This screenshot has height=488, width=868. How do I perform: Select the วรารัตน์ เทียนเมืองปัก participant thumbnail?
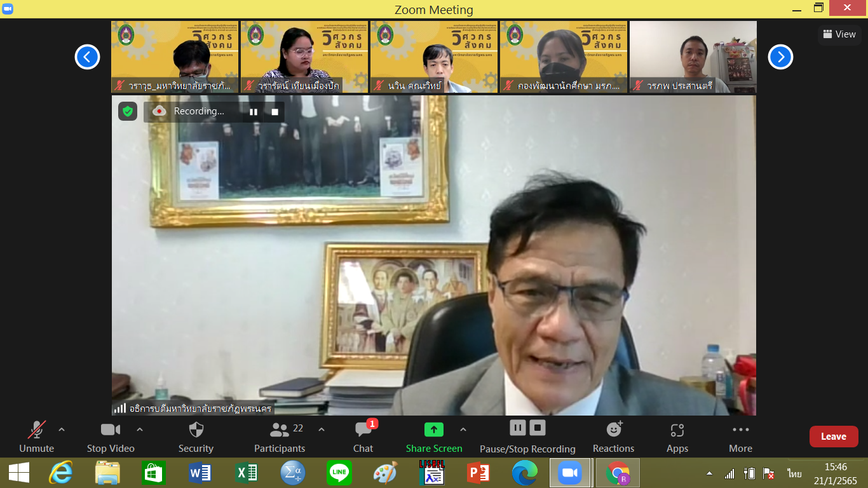[304, 57]
